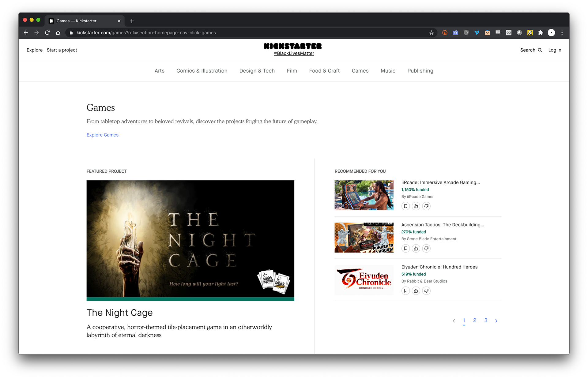
Task: Click the Log in link
Action: pos(555,50)
